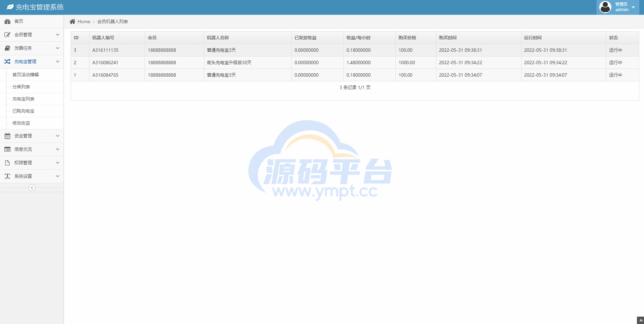
Task: Click the shuffle icon beside 充电宝管理
Action: pyautogui.click(x=7, y=62)
